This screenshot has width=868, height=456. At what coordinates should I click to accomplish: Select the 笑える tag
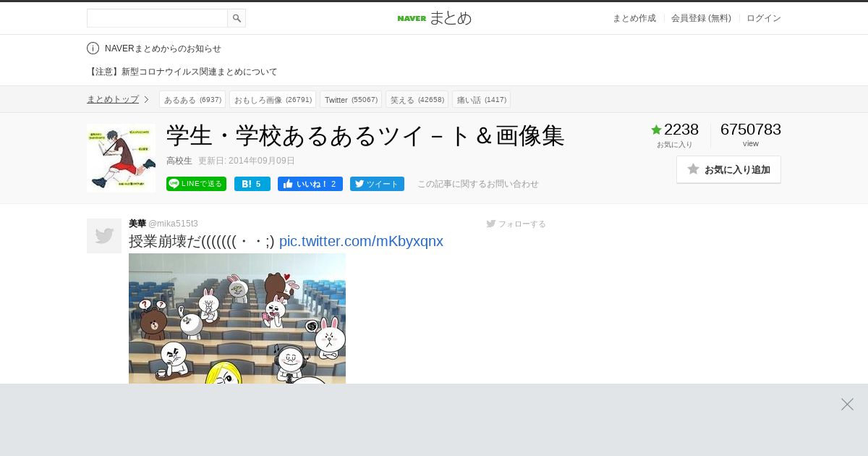pos(417,99)
